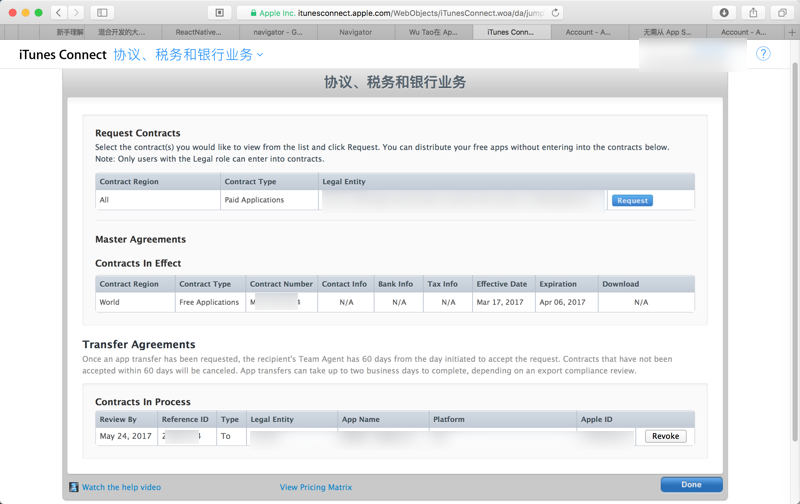Click the Reference ID column header
The height and width of the screenshot is (504, 800).
[x=185, y=419]
